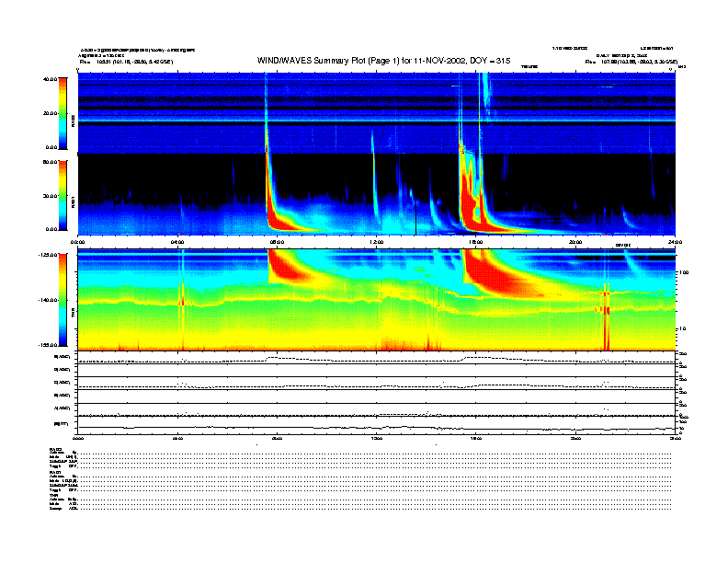Click the 04:00 tick label under RAD1 spectrogram
This screenshot has width=728, height=563.
[177, 242]
